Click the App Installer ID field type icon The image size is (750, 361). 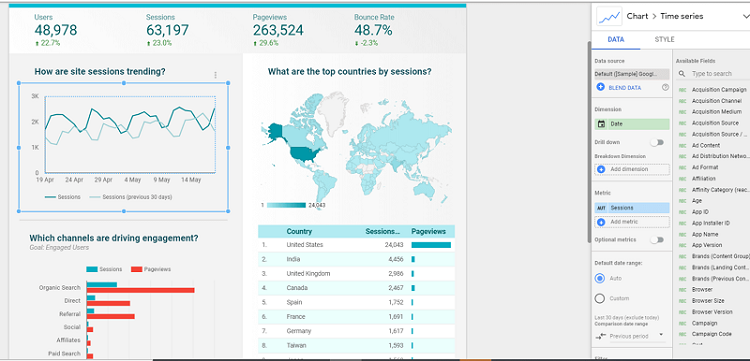682,223
